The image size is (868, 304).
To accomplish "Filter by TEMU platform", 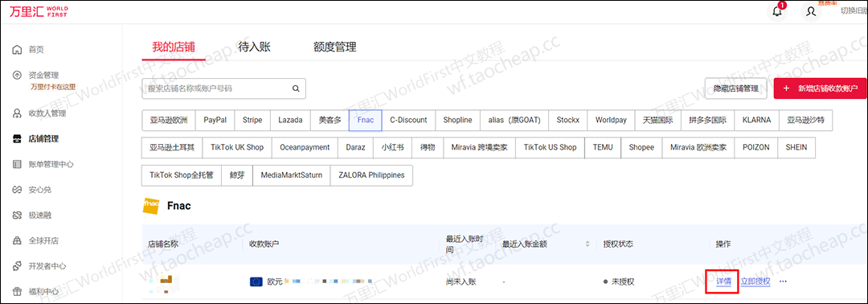I will [603, 147].
